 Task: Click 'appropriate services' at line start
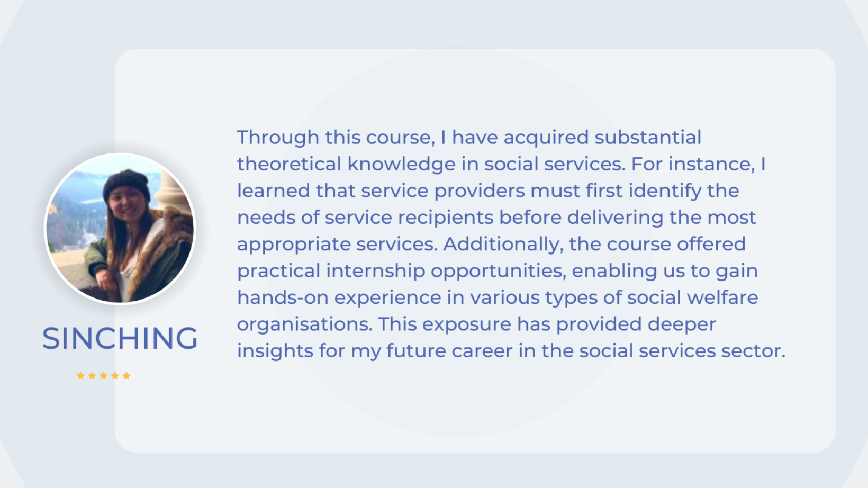(x=337, y=245)
